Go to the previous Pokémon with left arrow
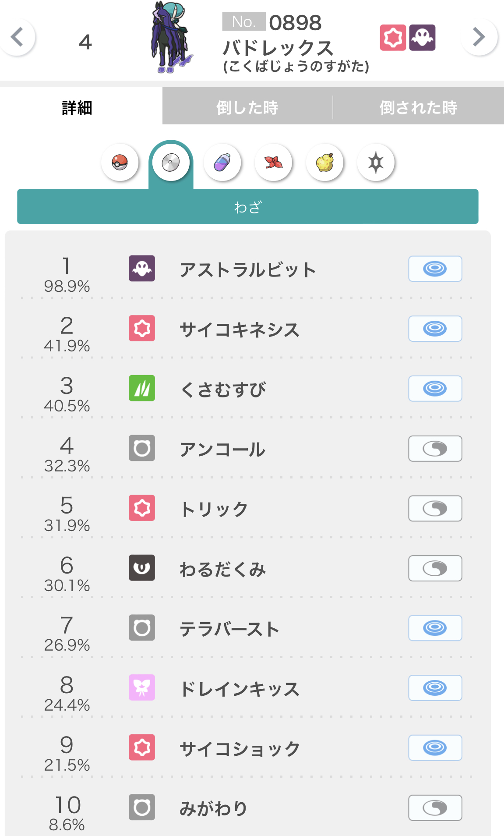Image resolution: width=504 pixels, height=836 pixels. point(18,37)
